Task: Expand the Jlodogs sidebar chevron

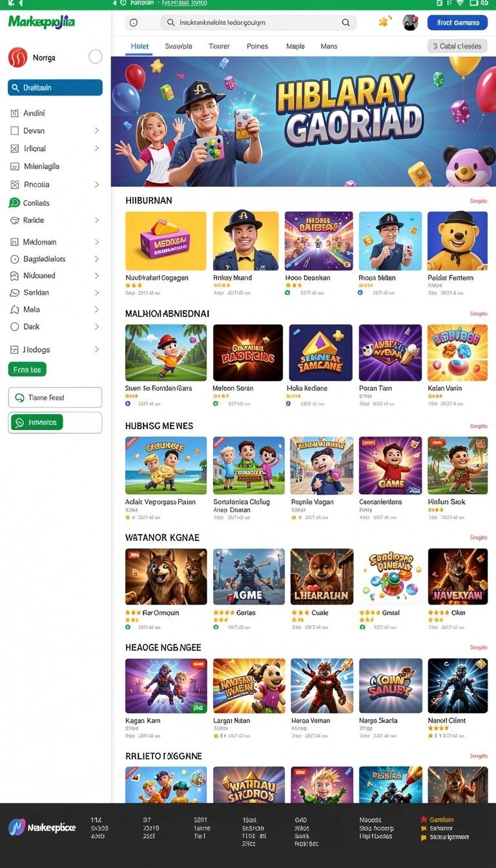Action: click(x=97, y=350)
